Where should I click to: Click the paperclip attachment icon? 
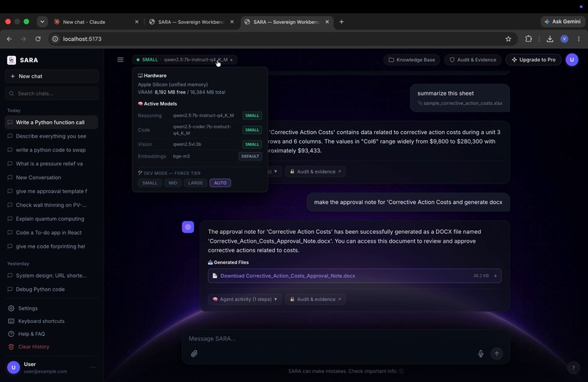[x=194, y=354]
